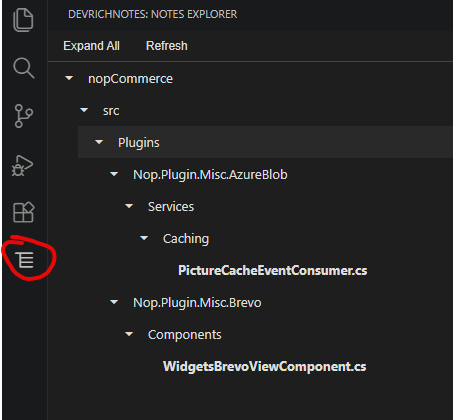The width and height of the screenshot is (453, 420).
Task: Collapse the Nop.Plugin.Misc.AzureBlob arrow
Action: (114, 174)
